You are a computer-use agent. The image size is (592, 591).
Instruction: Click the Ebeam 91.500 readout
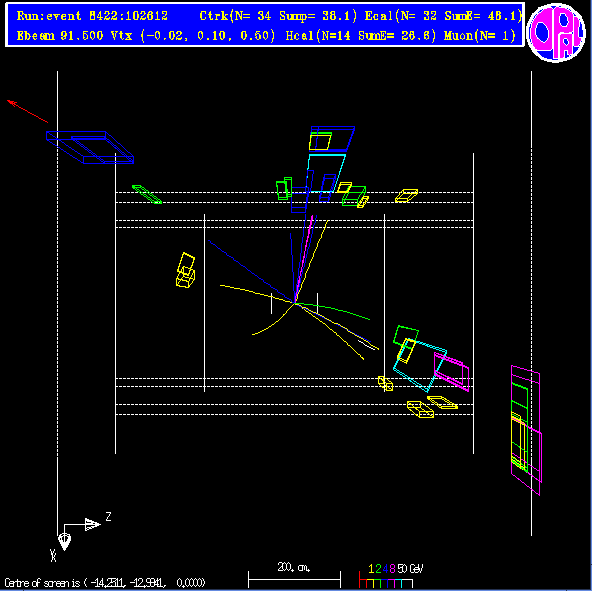(x=60, y=36)
